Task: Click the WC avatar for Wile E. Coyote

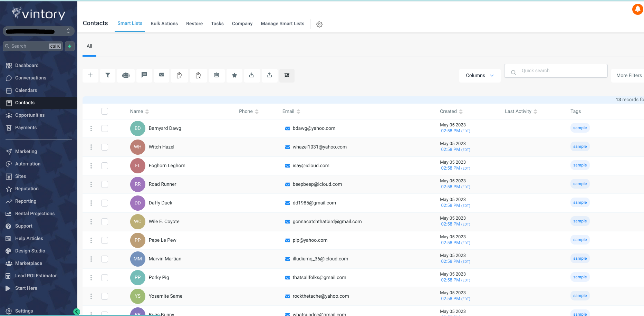Action: pos(137,222)
